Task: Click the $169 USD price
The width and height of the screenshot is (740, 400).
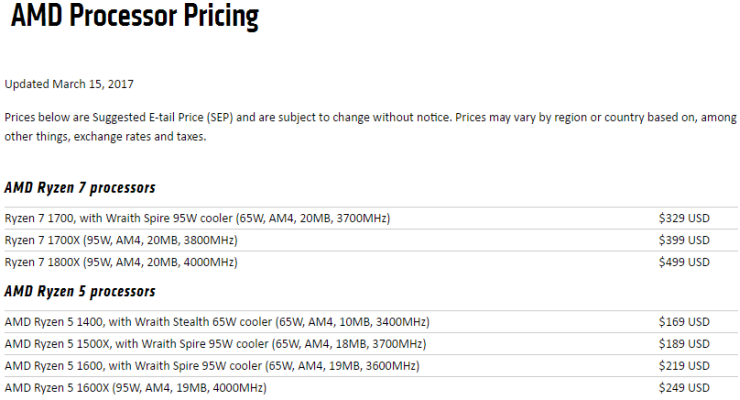Action: point(684,322)
